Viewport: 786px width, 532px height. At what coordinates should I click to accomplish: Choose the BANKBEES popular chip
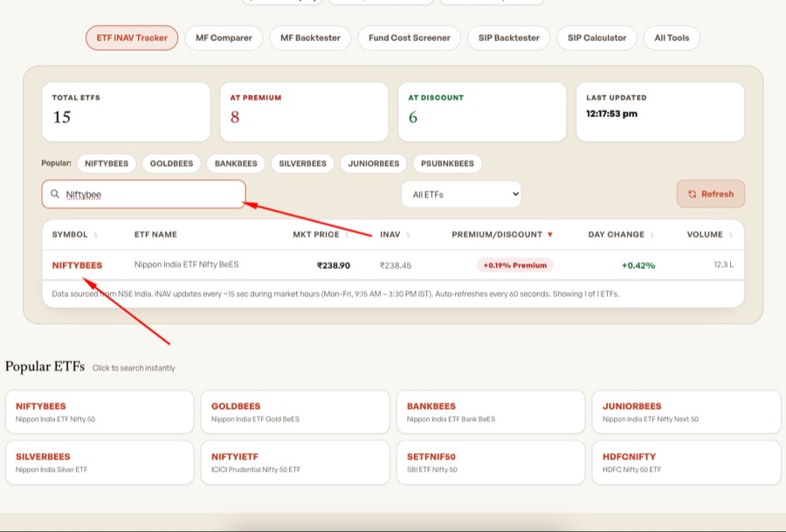[x=236, y=163]
